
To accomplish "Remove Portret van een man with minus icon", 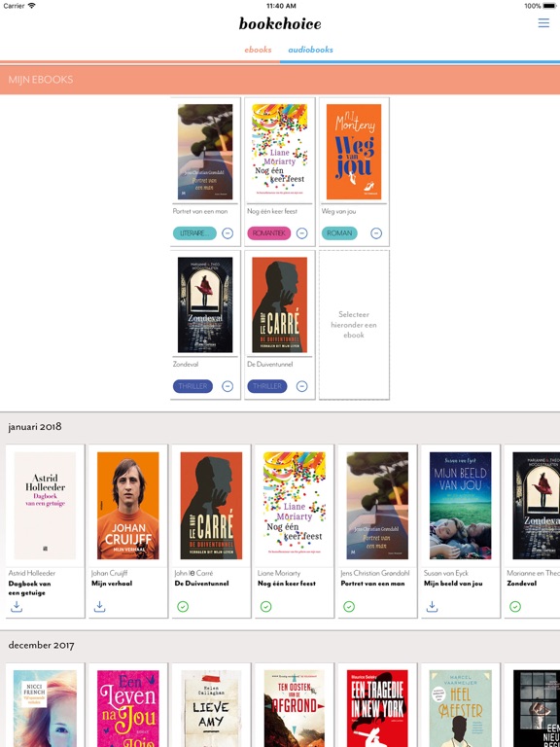I will (227, 233).
